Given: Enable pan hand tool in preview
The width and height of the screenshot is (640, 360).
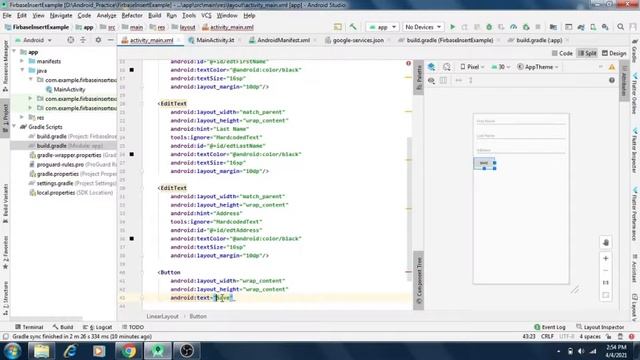Looking at the screenshot, I should pos(606,242).
